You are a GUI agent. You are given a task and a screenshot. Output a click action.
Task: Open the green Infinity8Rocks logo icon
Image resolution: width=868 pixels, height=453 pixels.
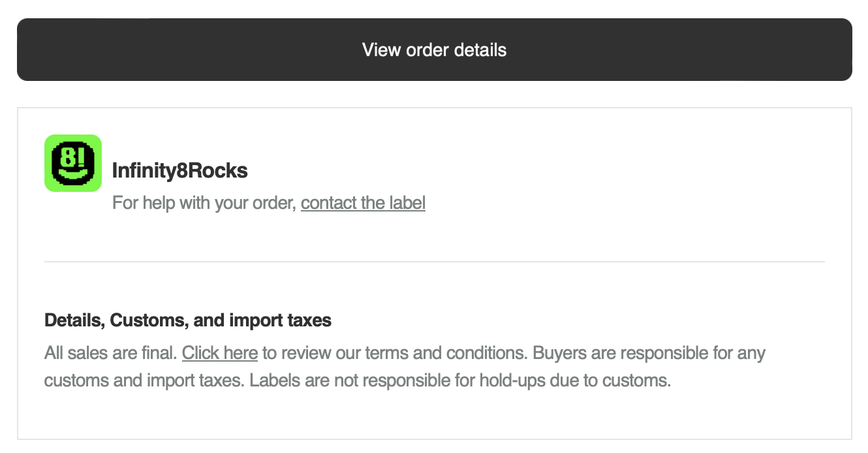pos(73,163)
